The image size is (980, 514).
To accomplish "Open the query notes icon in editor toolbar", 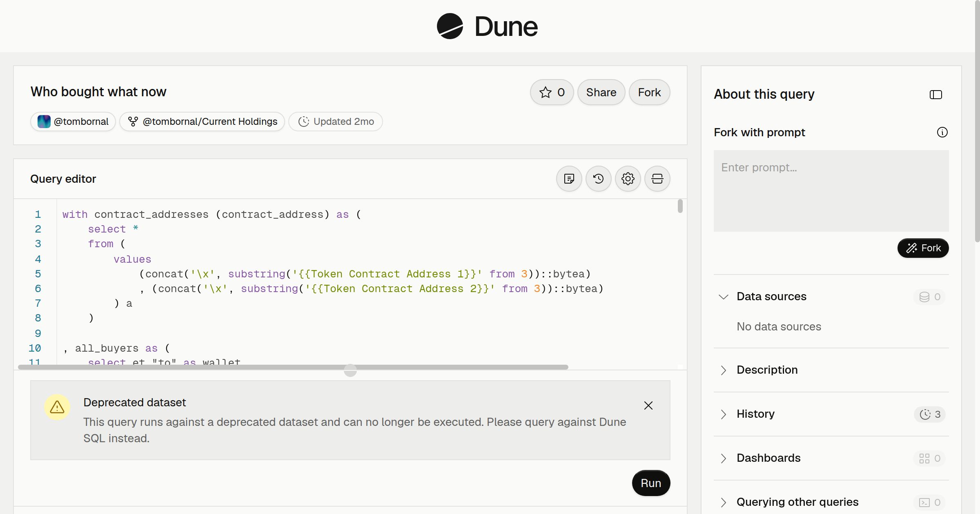I will coord(569,179).
